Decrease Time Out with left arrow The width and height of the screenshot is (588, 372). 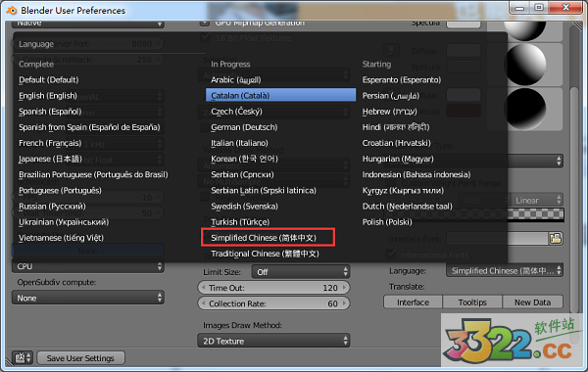[x=204, y=288]
